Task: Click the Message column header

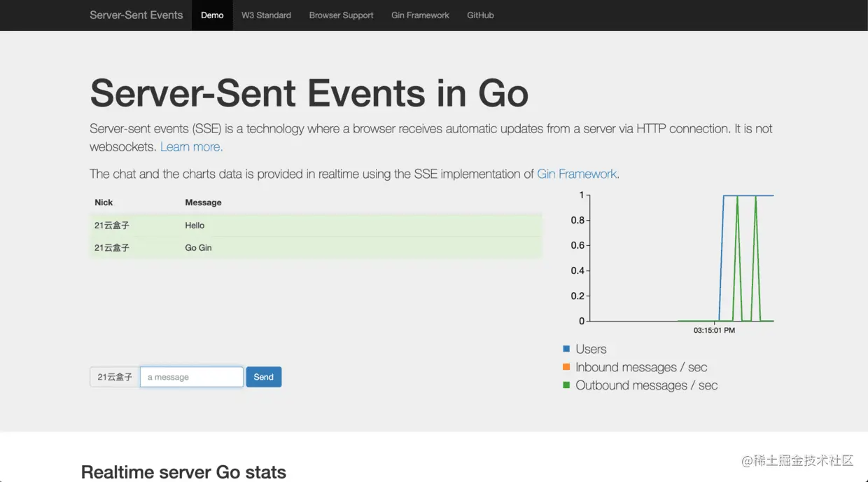Action: pos(203,202)
